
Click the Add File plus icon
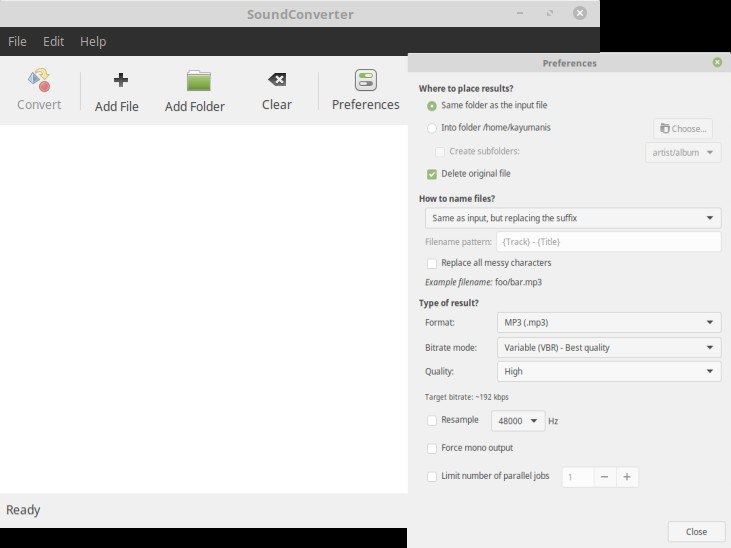(121, 80)
